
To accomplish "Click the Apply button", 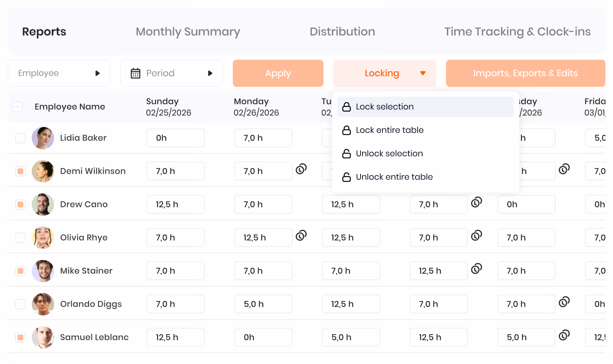I will [x=278, y=73].
